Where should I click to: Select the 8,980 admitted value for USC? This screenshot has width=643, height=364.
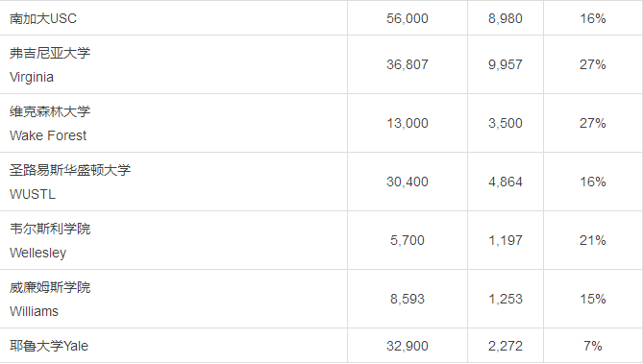506,18
